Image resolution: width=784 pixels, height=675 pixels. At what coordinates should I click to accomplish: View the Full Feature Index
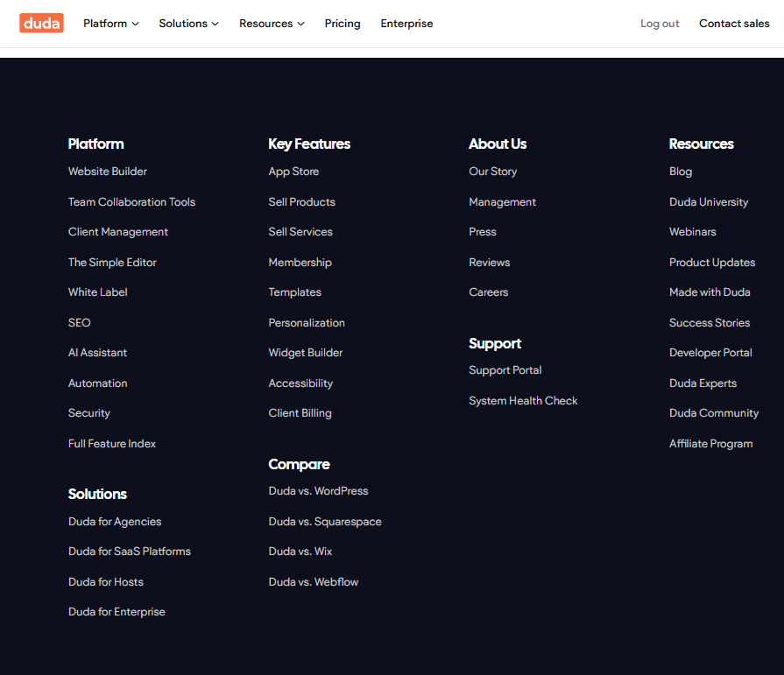point(111,444)
